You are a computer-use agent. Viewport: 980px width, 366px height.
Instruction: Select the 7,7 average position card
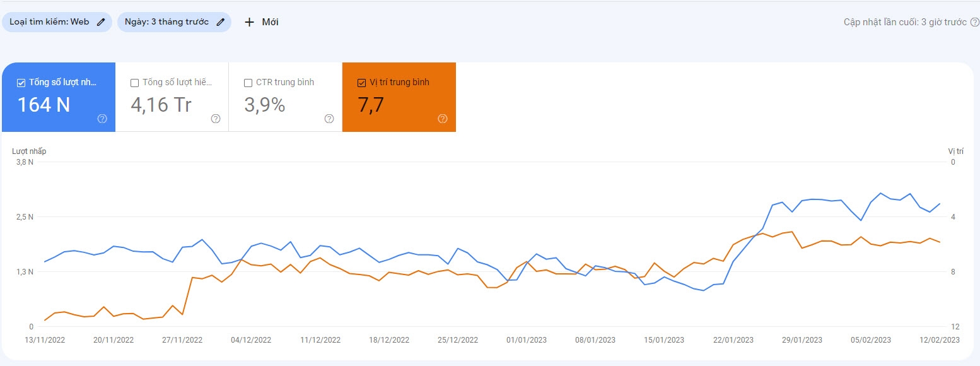pyautogui.click(x=399, y=97)
